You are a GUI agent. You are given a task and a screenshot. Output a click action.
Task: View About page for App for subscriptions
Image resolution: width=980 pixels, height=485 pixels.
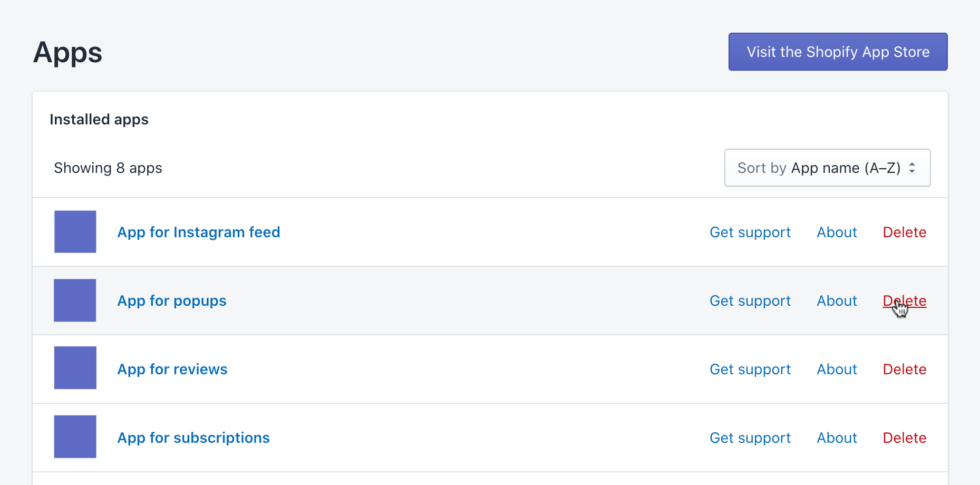click(837, 438)
